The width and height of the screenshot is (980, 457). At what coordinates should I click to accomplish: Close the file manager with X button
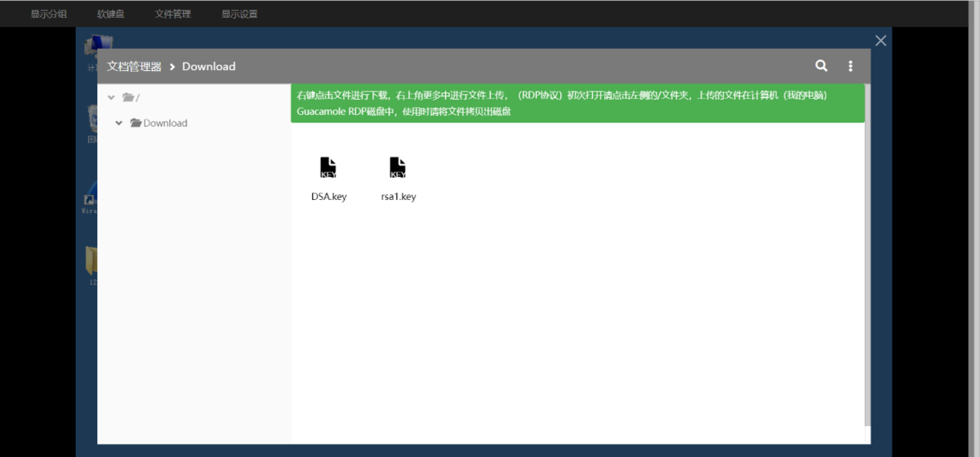880,41
